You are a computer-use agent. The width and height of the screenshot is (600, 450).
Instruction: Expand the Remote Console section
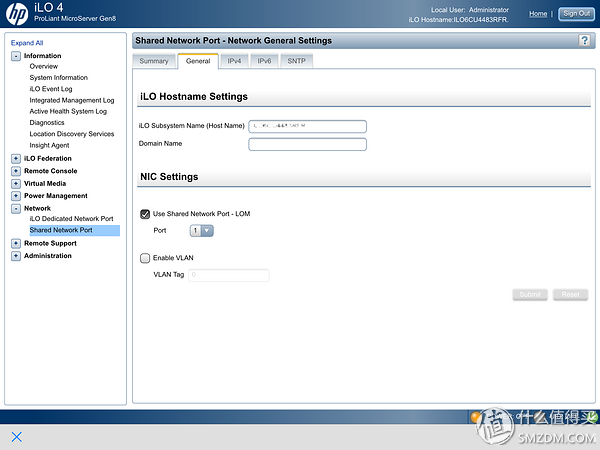[16, 171]
